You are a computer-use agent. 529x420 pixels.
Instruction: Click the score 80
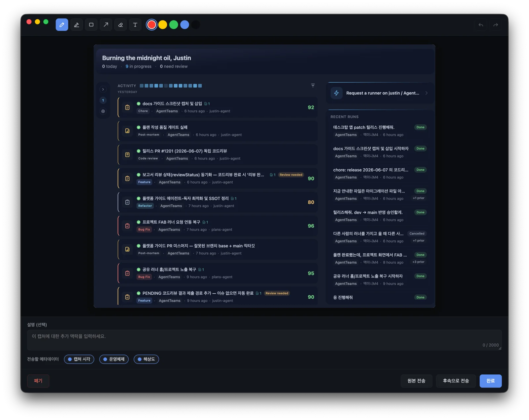(311, 202)
